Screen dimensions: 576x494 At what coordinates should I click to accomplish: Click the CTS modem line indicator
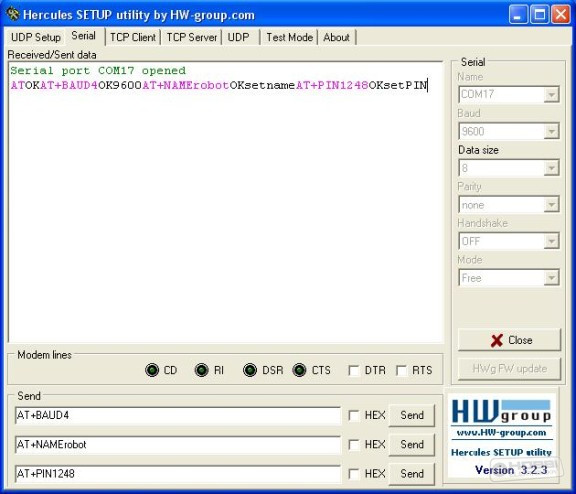tap(299, 370)
